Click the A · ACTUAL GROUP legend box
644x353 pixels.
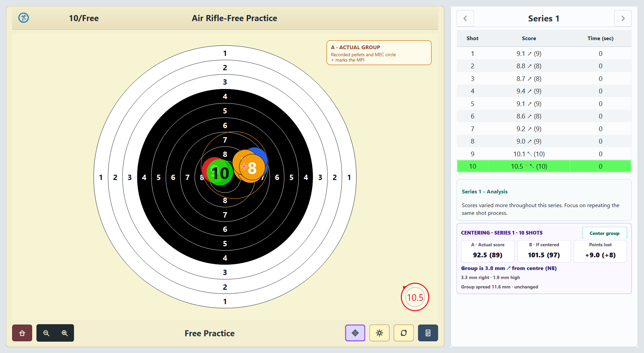click(379, 53)
